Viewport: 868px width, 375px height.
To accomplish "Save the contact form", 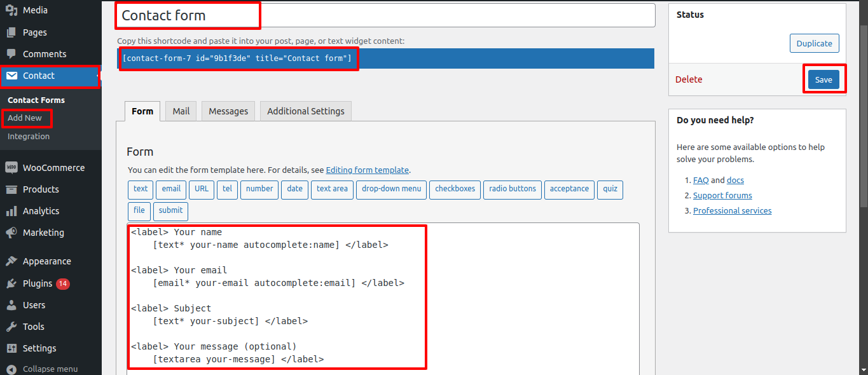I will pos(823,79).
